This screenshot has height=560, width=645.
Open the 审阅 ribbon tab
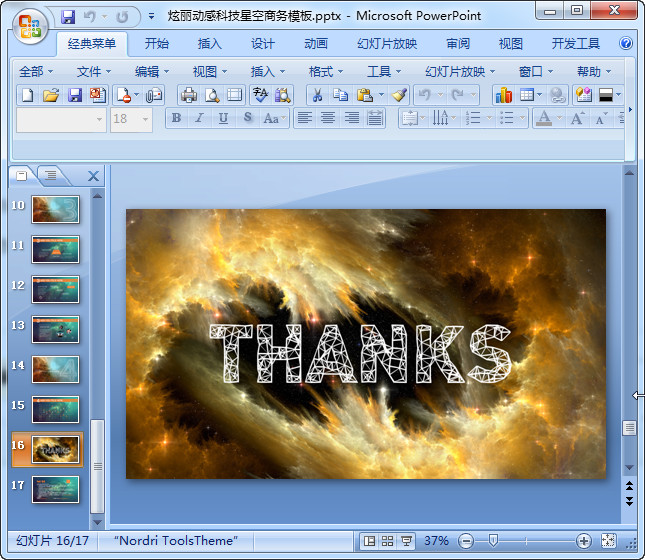(x=458, y=44)
